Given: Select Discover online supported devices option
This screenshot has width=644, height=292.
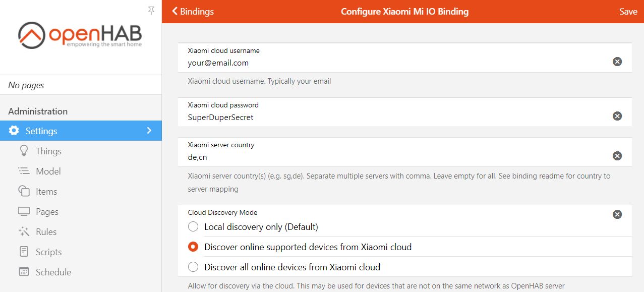Looking at the screenshot, I should pos(193,247).
